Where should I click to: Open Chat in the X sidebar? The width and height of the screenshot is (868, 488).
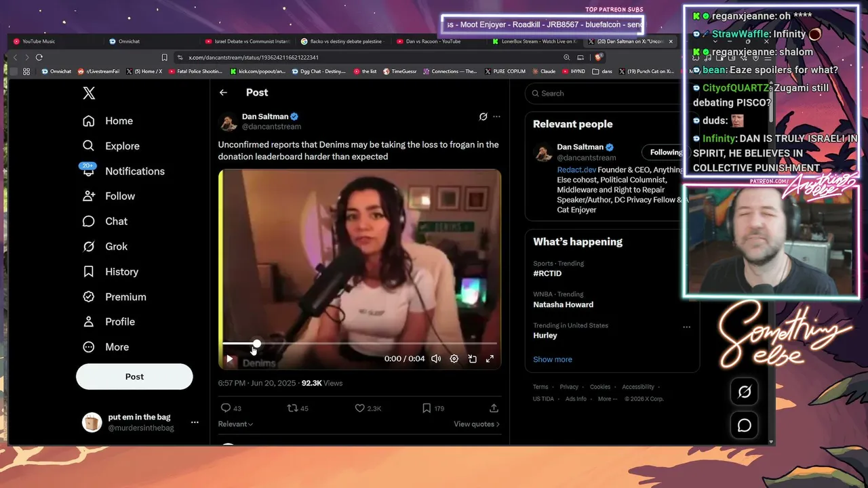105,221
